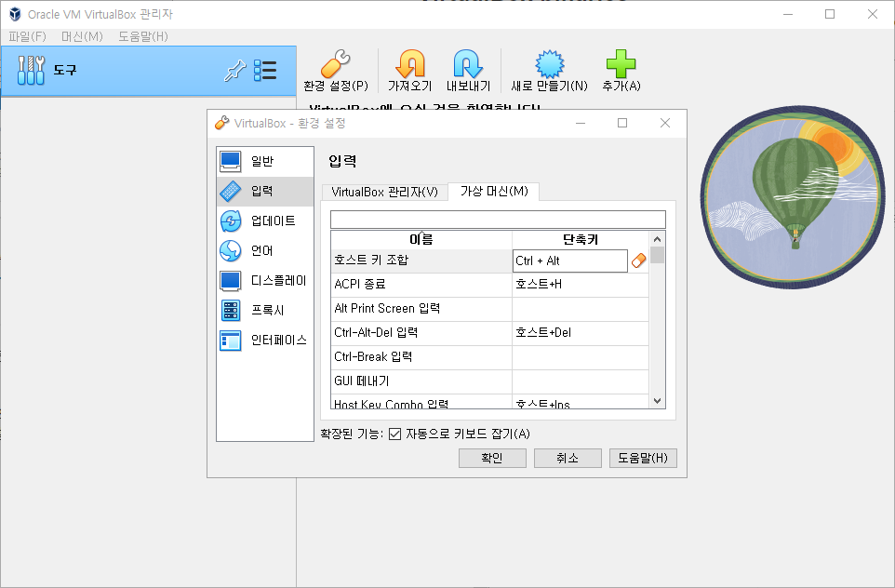Open the 도움말(H) menu
The width and height of the screenshot is (895, 588).
click(142, 36)
